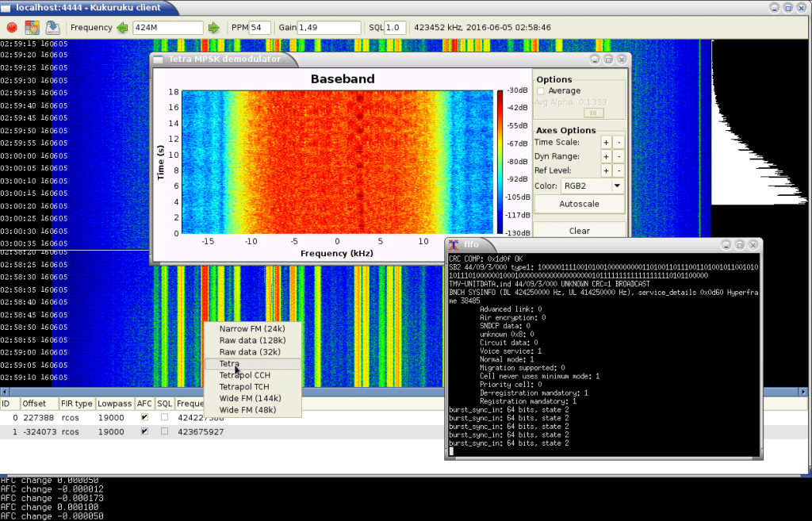Click the save-to-disk toolbar icon
The image size is (812, 521).
pos(52,28)
